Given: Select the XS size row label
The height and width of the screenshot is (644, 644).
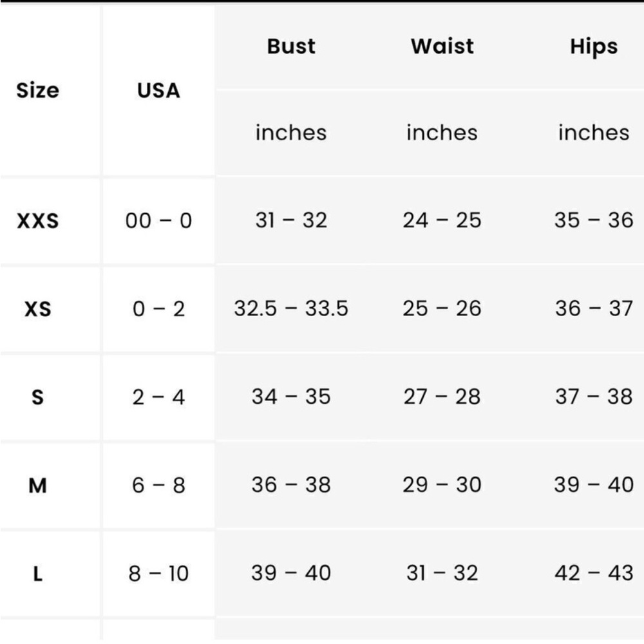Looking at the screenshot, I should [38, 309].
